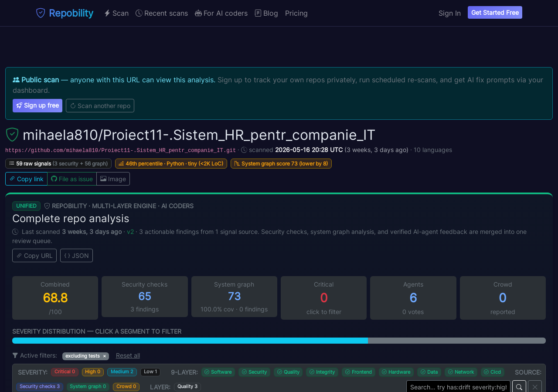Toggle the Integrity layer chip
Screen dimensions: 558x392
(322, 372)
